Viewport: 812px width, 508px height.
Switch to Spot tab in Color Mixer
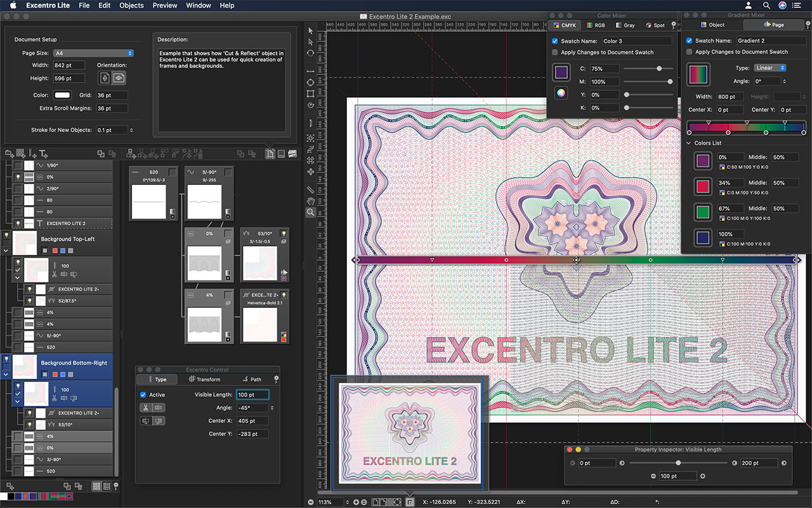pyautogui.click(x=655, y=25)
